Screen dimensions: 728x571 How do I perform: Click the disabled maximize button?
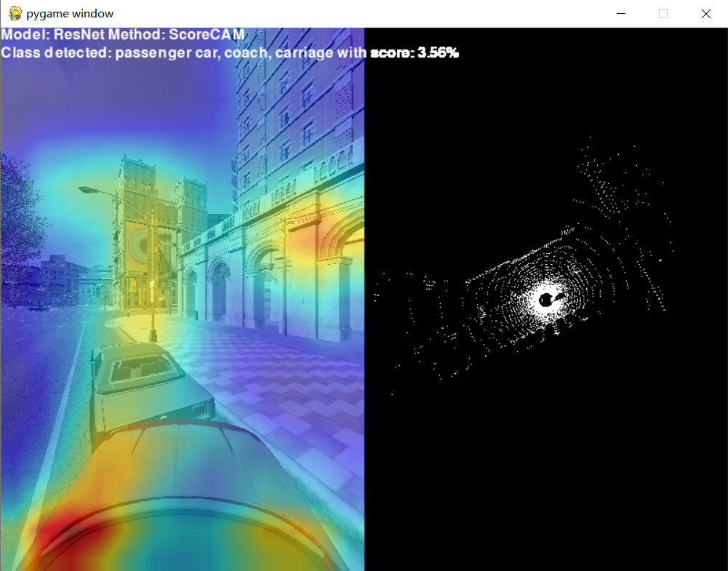(663, 14)
